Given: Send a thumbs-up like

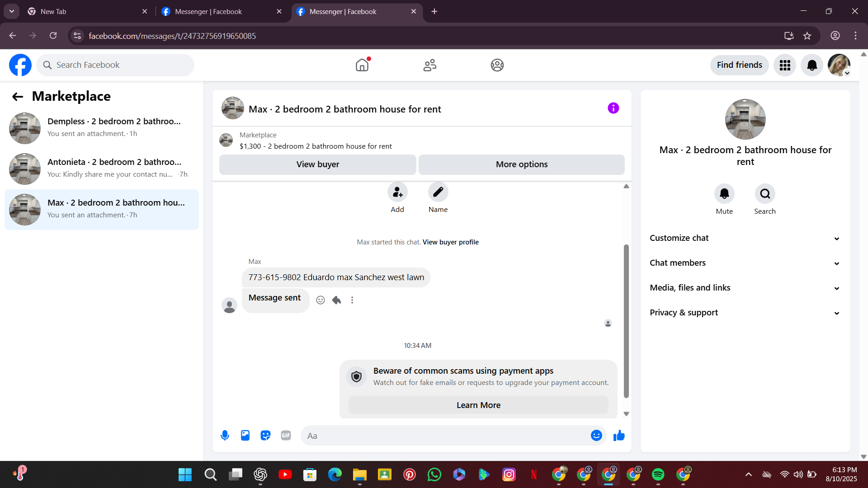Looking at the screenshot, I should click(619, 436).
